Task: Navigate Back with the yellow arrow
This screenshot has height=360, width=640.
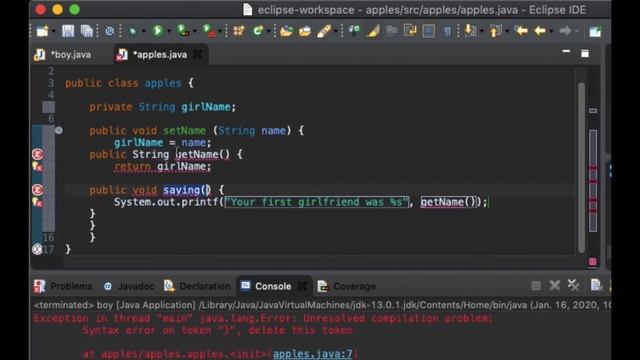Action: pos(540,31)
